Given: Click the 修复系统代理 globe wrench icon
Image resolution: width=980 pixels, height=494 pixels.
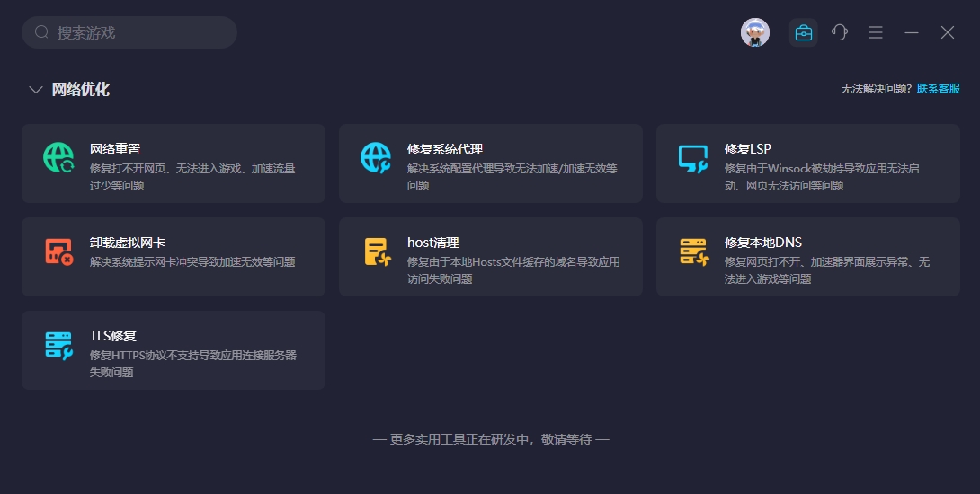Looking at the screenshot, I should (x=376, y=158).
